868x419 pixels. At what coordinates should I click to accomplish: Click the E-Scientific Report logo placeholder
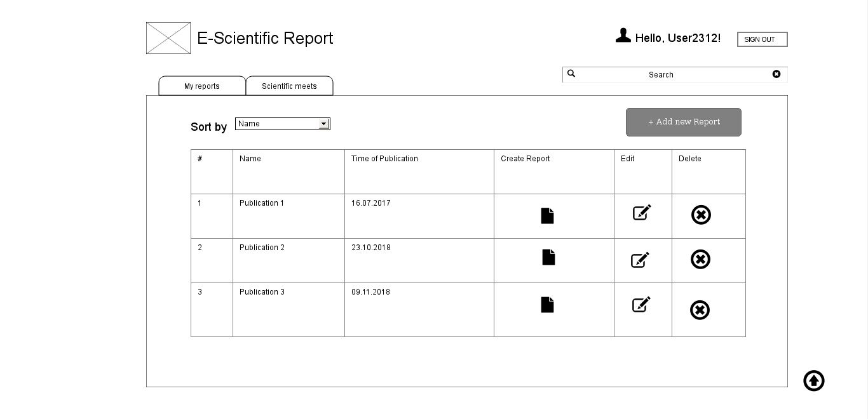pyautogui.click(x=168, y=38)
